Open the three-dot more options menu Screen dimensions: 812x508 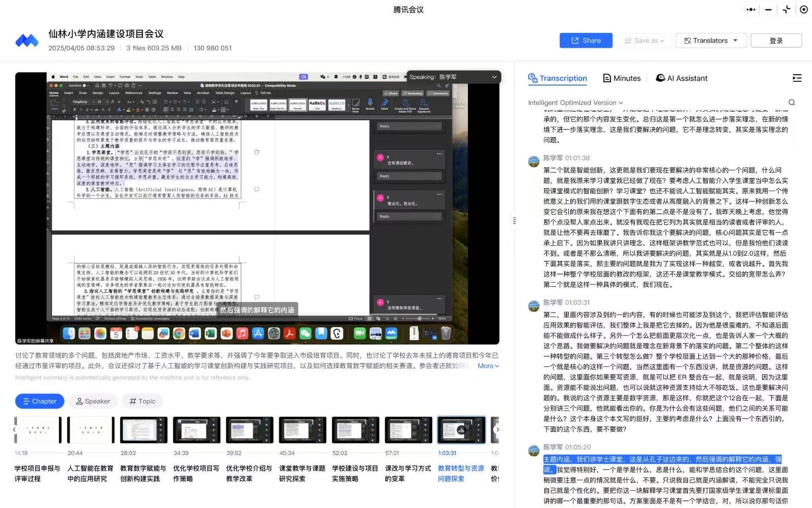tap(751, 10)
